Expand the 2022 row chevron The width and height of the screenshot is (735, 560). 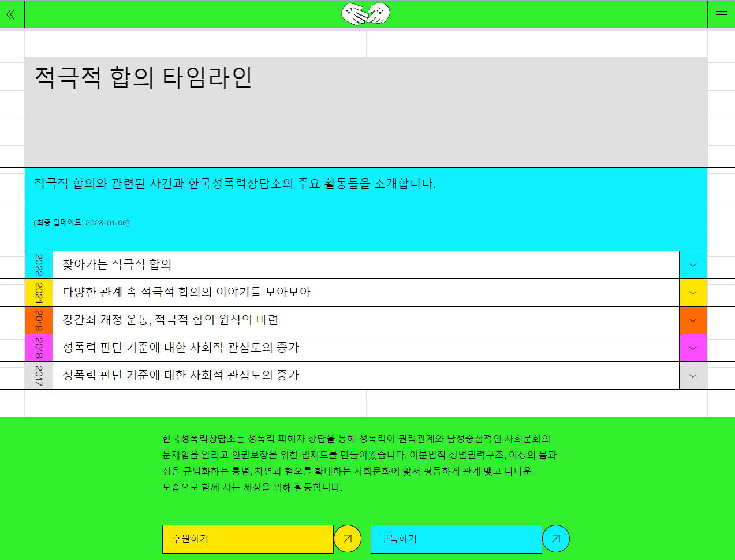[x=693, y=265]
